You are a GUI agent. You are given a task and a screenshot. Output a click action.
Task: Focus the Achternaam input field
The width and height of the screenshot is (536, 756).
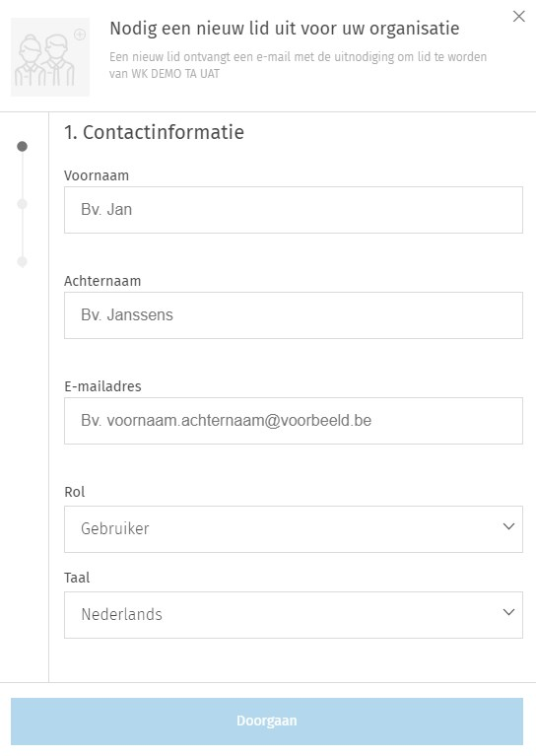tap(294, 315)
